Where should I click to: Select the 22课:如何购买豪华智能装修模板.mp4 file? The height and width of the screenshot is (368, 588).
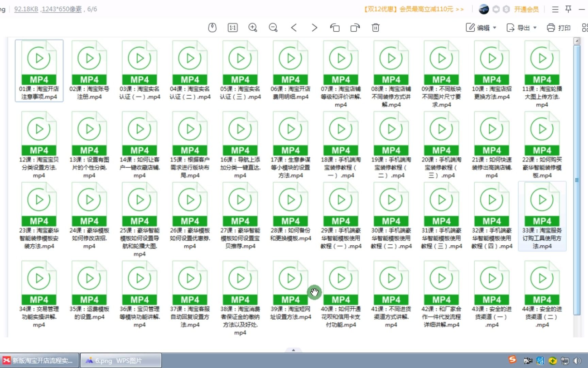[x=542, y=145]
